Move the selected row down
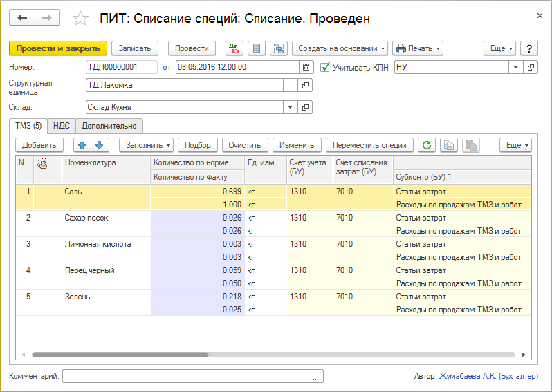 tap(98, 145)
